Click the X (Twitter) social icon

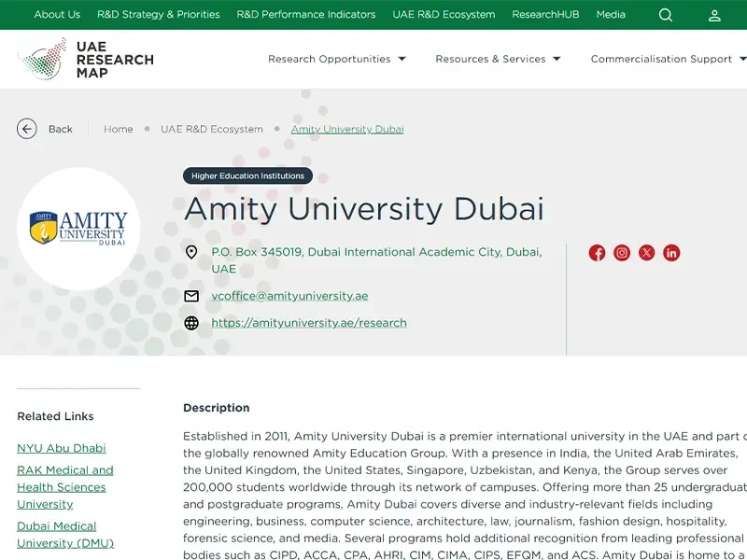pyautogui.click(x=646, y=252)
